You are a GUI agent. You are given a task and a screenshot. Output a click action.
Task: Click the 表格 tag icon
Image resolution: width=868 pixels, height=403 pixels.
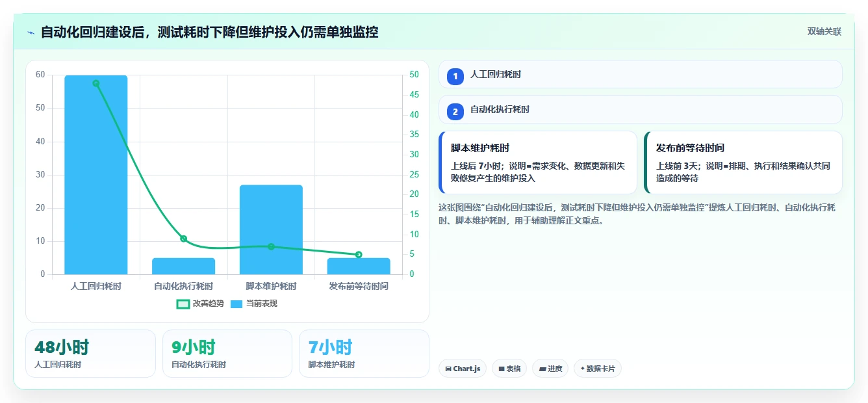pyautogui.click(x=502, y=369)
